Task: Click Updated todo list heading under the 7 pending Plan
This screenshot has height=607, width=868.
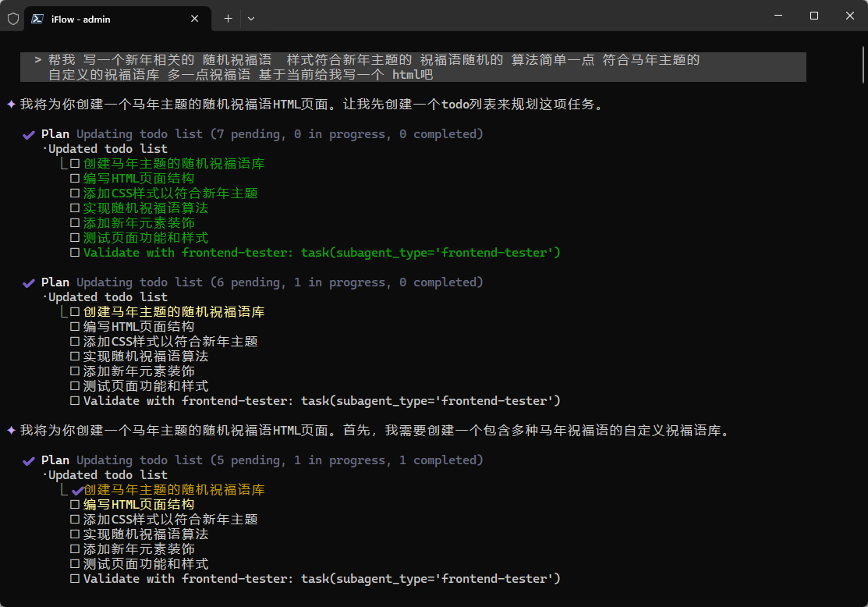Action: point(108,149)
